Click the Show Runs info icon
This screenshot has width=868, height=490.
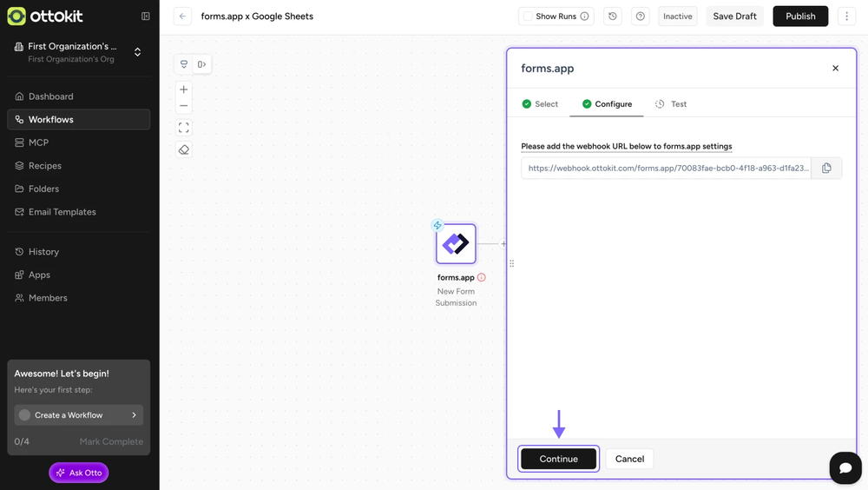click(x=584, y=17)
